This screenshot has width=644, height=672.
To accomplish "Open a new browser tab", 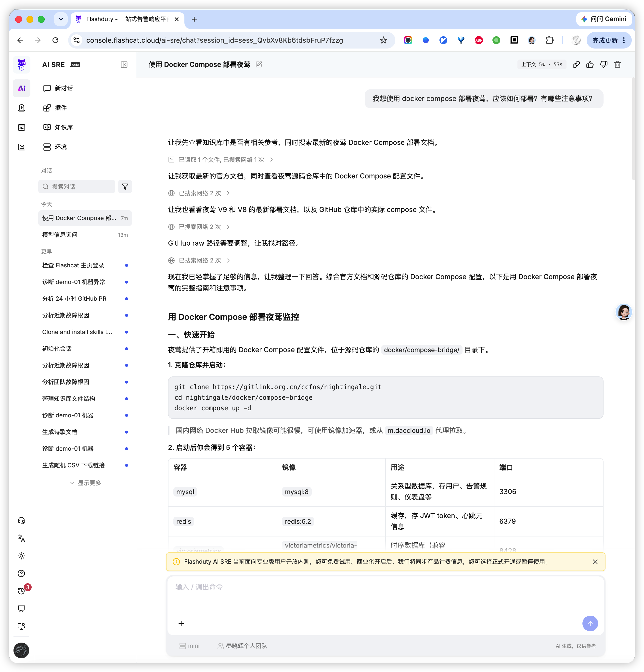I will [x=194, y=19].
